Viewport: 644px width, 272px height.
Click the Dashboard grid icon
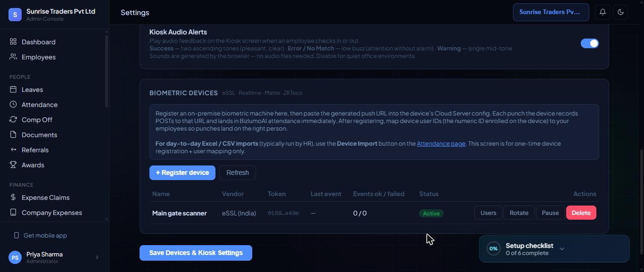click(x=13, y=42)
